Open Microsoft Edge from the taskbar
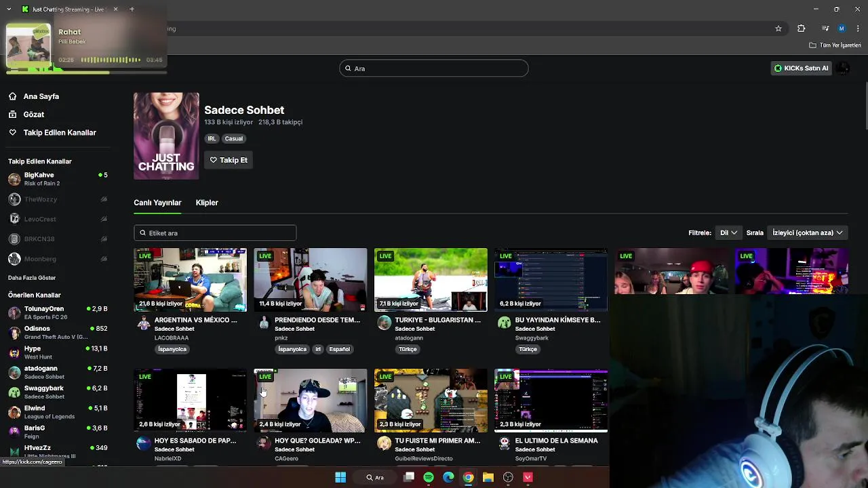Viewport: 868px width, 488px height. pyautogui.click(x=448, y=477)
